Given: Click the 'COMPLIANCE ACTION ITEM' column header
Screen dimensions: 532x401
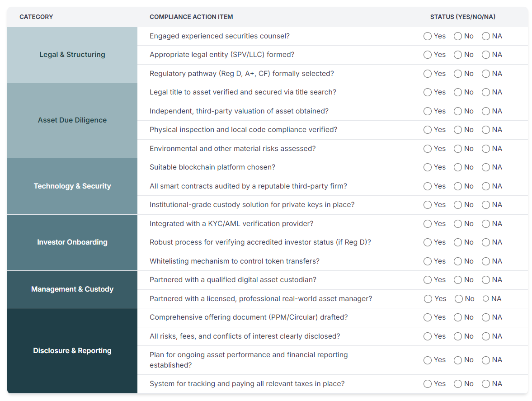Looking at the screenshot, I should [191, 17].
